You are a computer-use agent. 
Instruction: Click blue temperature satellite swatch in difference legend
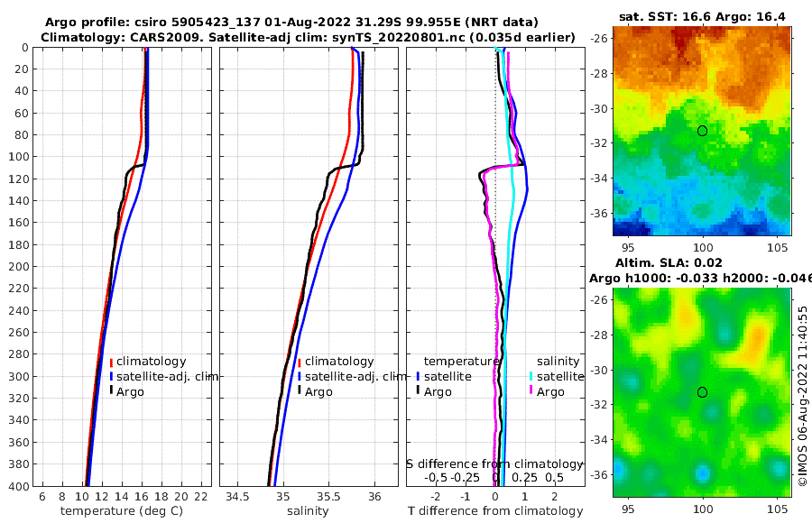click(x=418, y=376)
